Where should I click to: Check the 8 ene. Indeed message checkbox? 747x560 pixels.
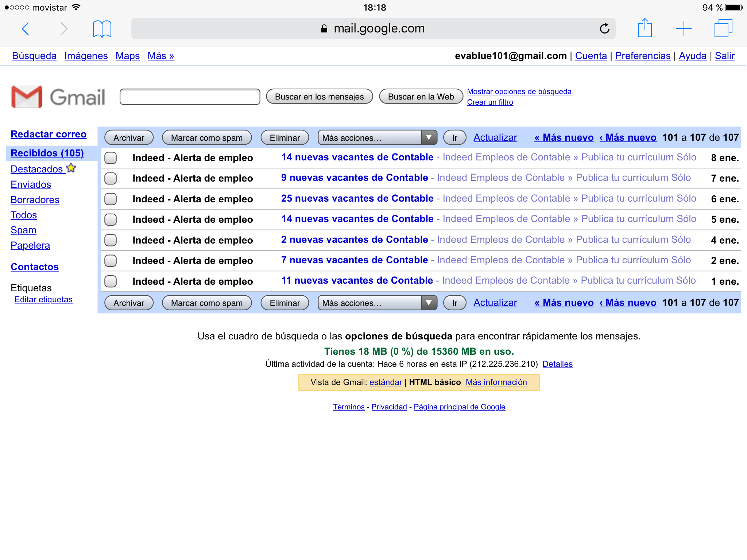tap(111, 158)
